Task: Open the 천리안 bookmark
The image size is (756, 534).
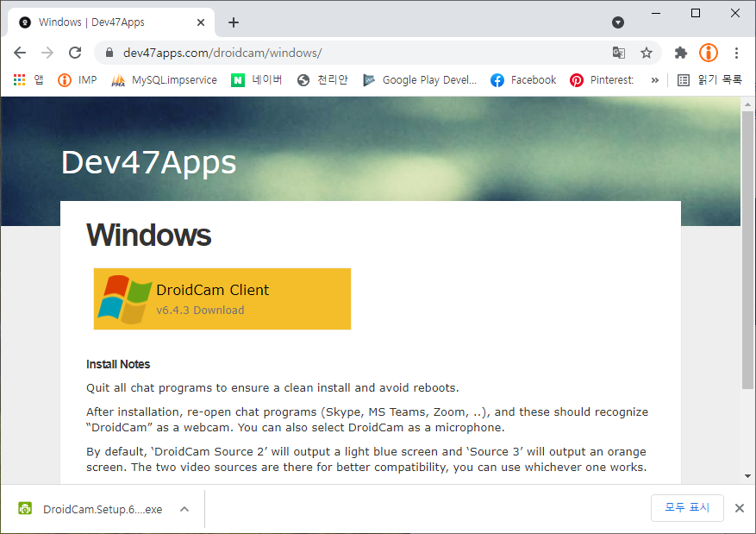Action: point(322,79)
